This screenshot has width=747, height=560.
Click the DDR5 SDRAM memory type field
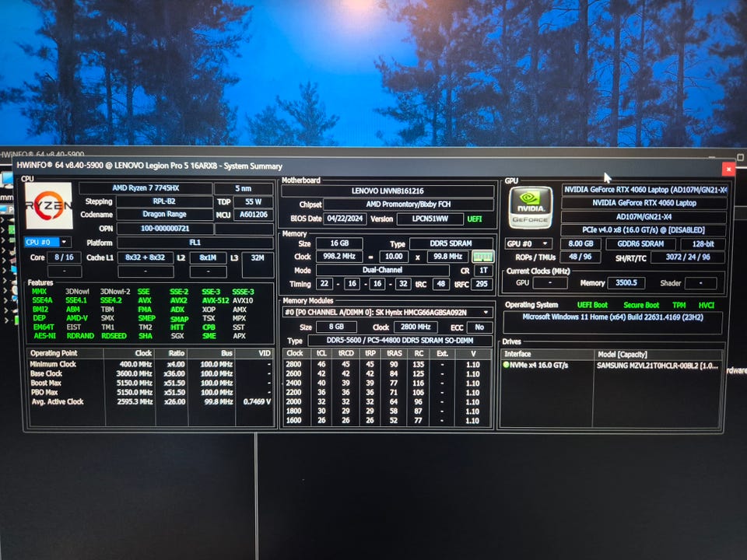(451, 243)
